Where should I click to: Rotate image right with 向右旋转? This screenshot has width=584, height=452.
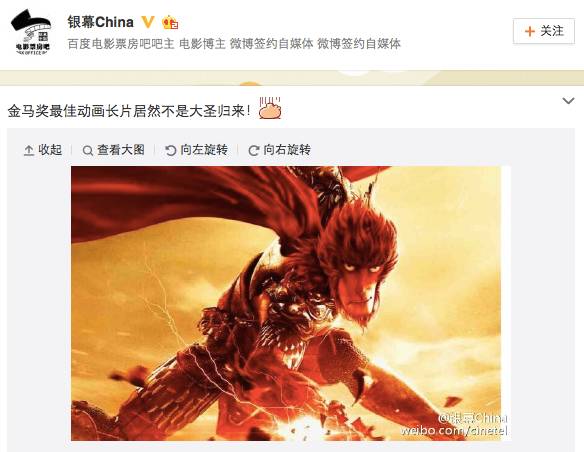click(x=279, y=150)
